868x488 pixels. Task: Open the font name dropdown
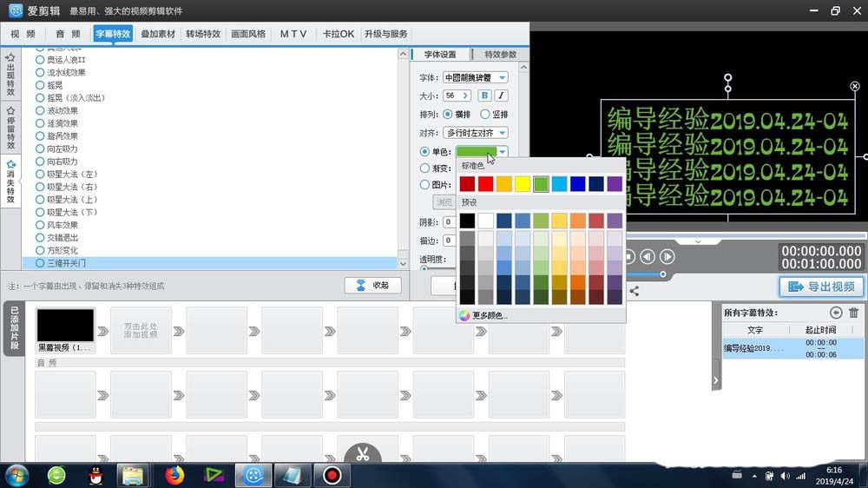coord(502,77)
